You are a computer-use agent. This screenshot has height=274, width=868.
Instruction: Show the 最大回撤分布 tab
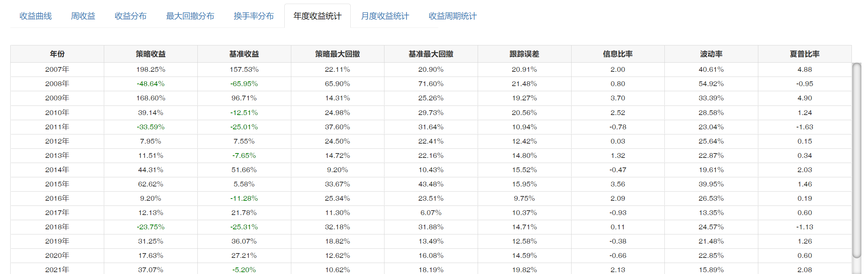(190, 16)
